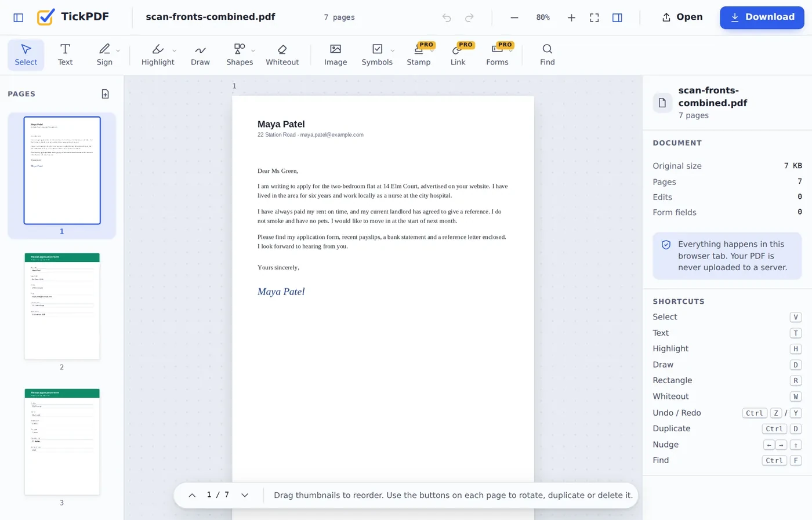Download the edited PDF
This screenshot has width=812, height=520.
pos(762,17)
